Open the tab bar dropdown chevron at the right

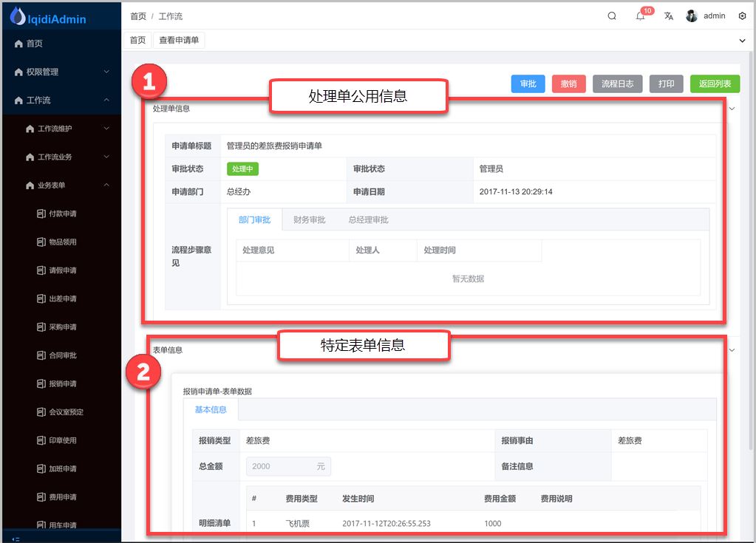[742, 41]
